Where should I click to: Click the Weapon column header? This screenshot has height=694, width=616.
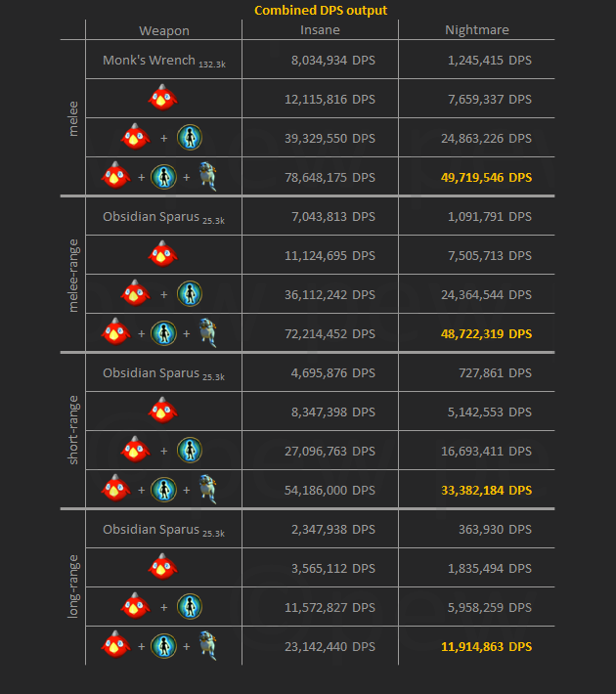[163, 30]
